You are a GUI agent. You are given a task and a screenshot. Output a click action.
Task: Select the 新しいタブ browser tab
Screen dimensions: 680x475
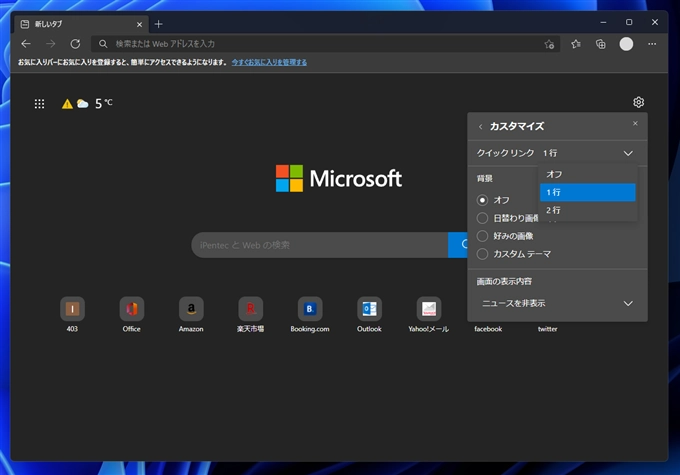[x=82, y=24]
